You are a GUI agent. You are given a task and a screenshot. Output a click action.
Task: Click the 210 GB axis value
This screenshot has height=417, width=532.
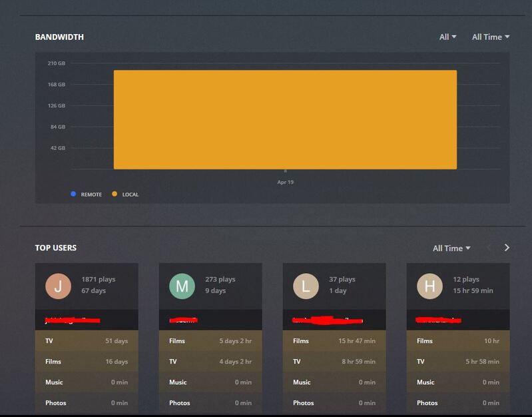click(57, 63)
